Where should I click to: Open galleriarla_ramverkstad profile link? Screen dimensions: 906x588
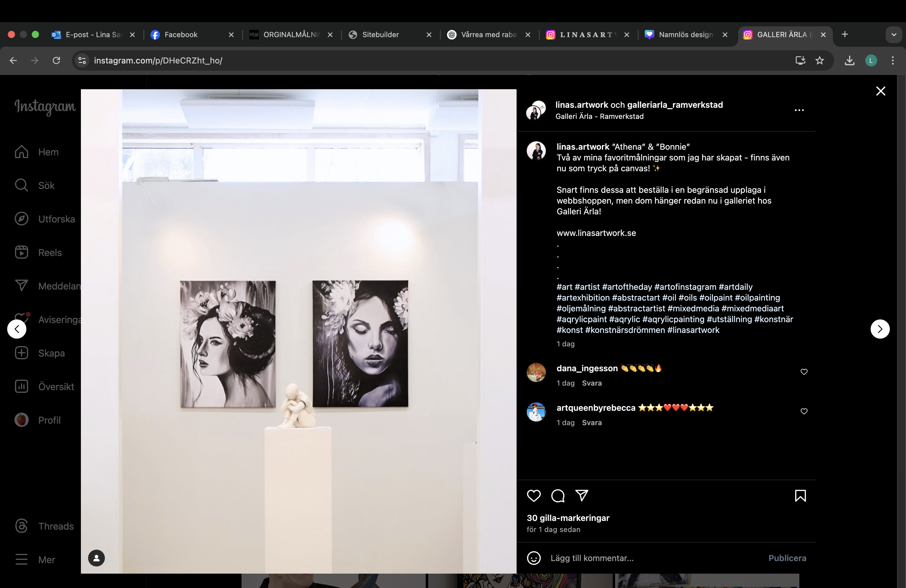674,105
